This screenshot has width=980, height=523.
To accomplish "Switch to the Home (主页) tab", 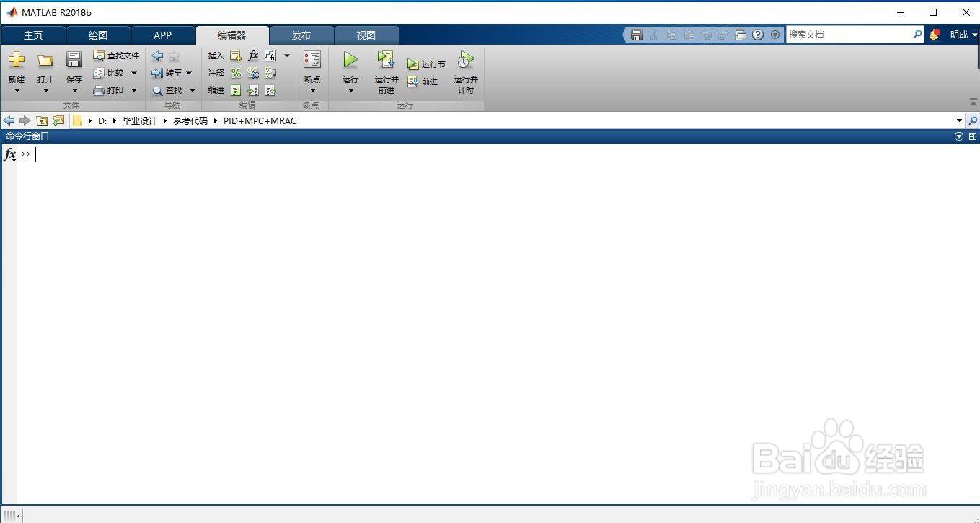I will [x=33, y=35].
